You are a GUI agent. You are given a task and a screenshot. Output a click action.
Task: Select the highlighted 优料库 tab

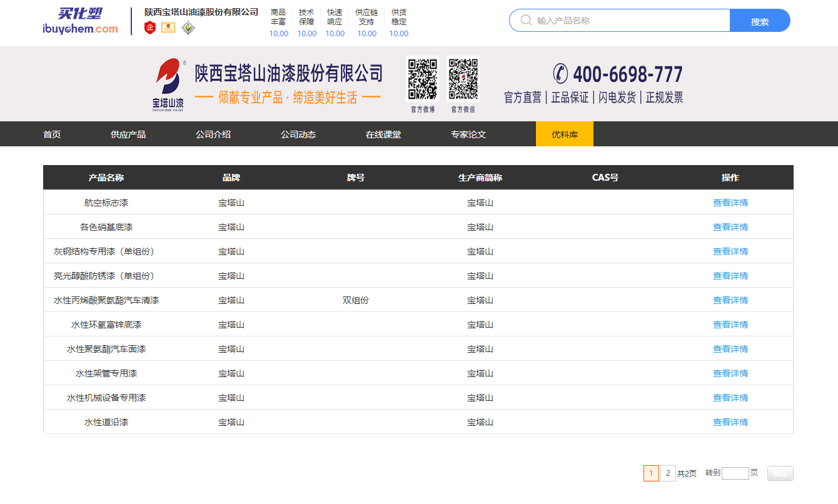coord(565,134)
